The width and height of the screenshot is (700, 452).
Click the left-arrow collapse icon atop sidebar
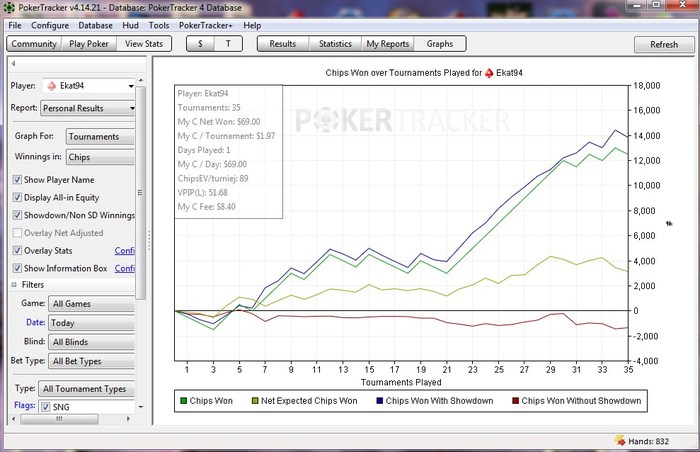[x=13, y=63]
